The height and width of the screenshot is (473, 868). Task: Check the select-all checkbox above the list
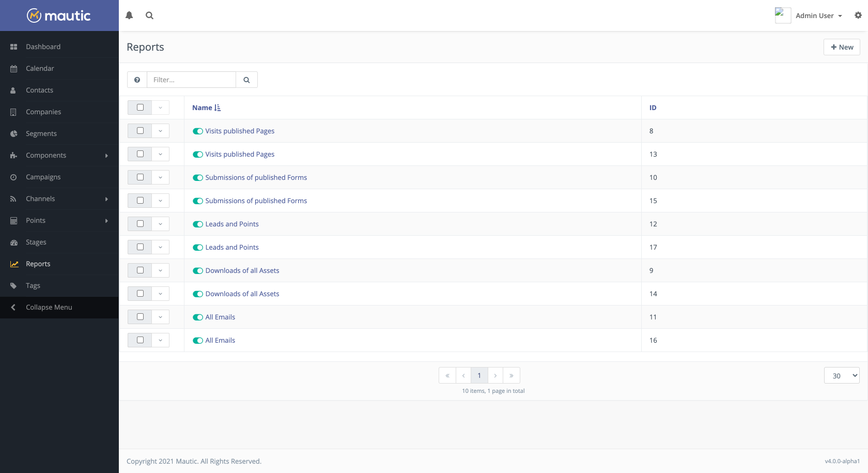point(139,107)
